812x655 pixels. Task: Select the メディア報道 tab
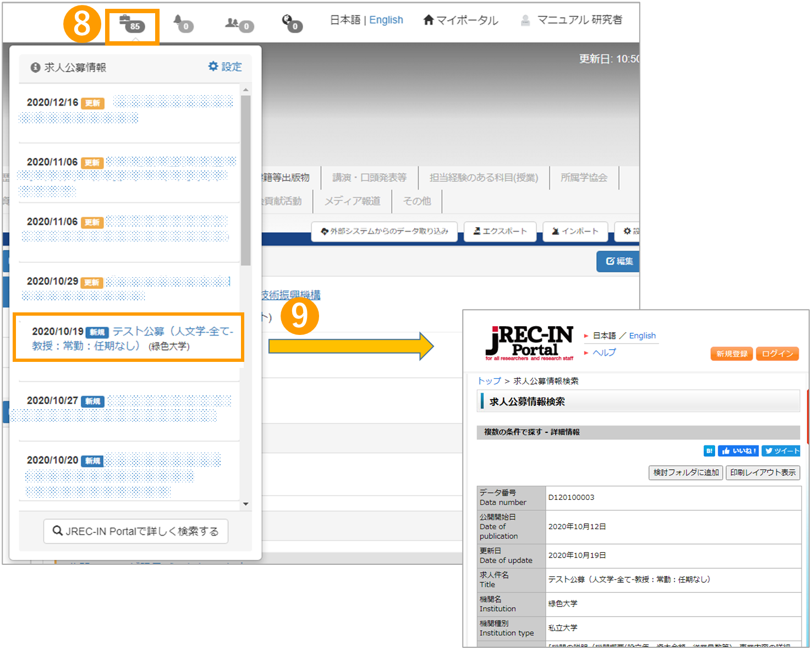pyautogui.click(x=352, y=201)
